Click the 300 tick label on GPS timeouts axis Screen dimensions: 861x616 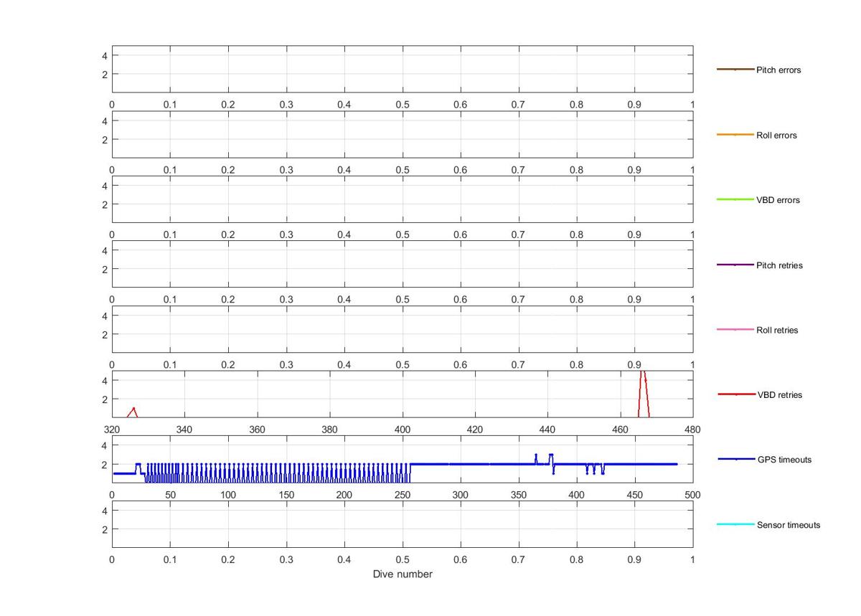coord(460,495)
